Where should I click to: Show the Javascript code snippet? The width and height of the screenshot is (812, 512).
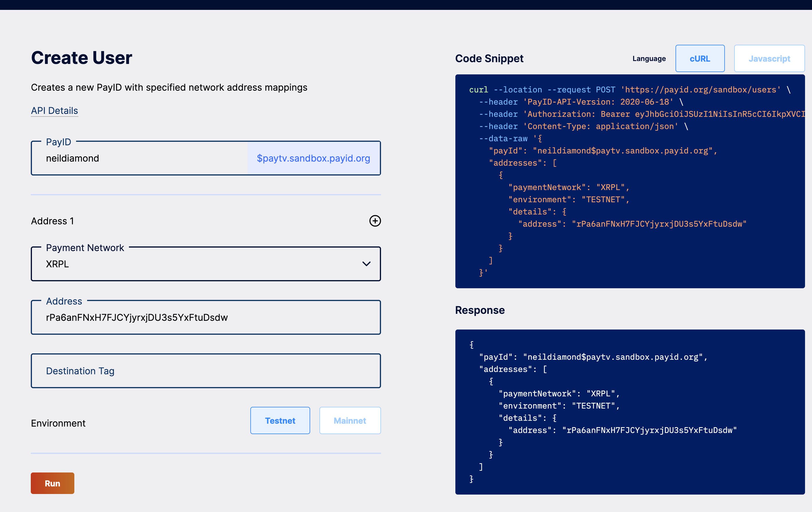pyautogui.click(x=769, y=58)
